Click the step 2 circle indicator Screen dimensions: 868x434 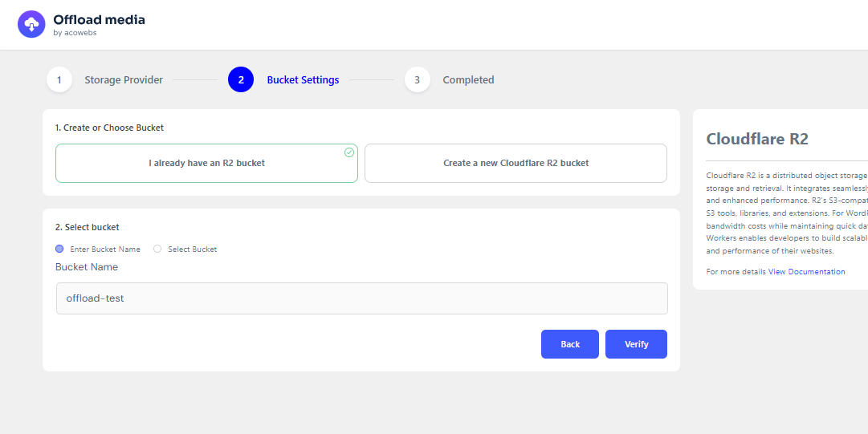[x=241, y=80]
